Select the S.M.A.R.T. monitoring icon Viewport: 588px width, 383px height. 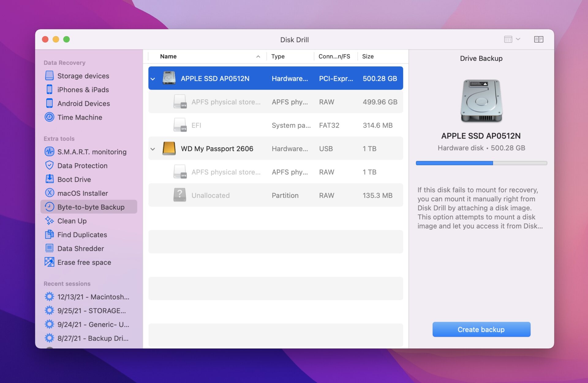pyautogui.click(x=50, y=151)
